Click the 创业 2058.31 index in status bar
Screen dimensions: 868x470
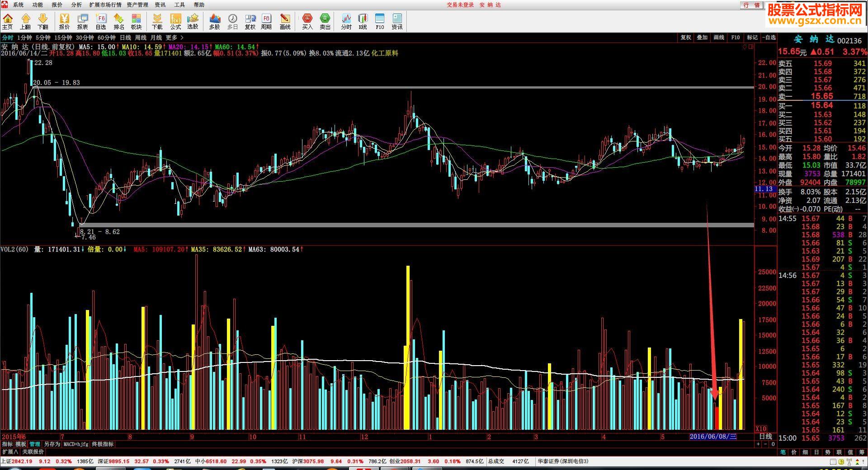[x=405, y=461]
